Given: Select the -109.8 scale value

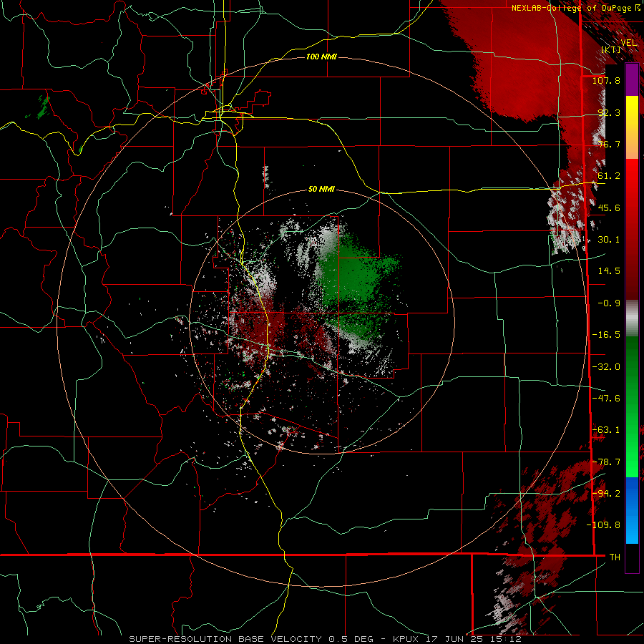Looking at the screenshot, I should tap(603, 525).
